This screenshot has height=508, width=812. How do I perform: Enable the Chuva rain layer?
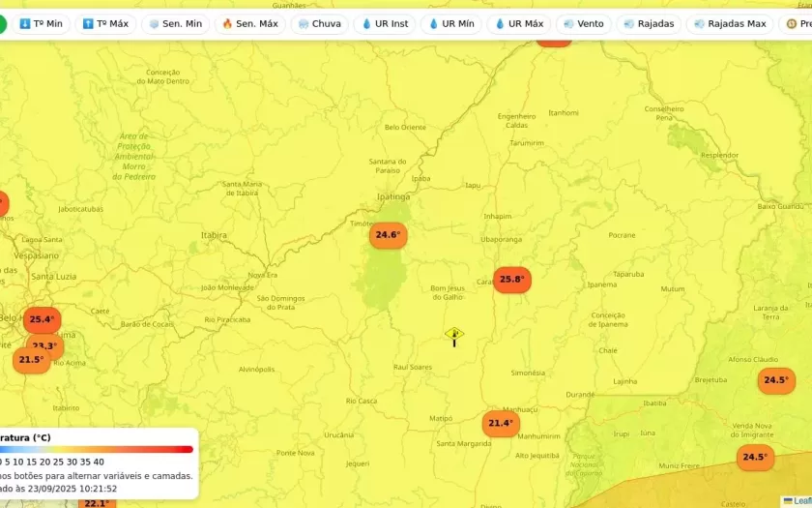coord(320,23)
